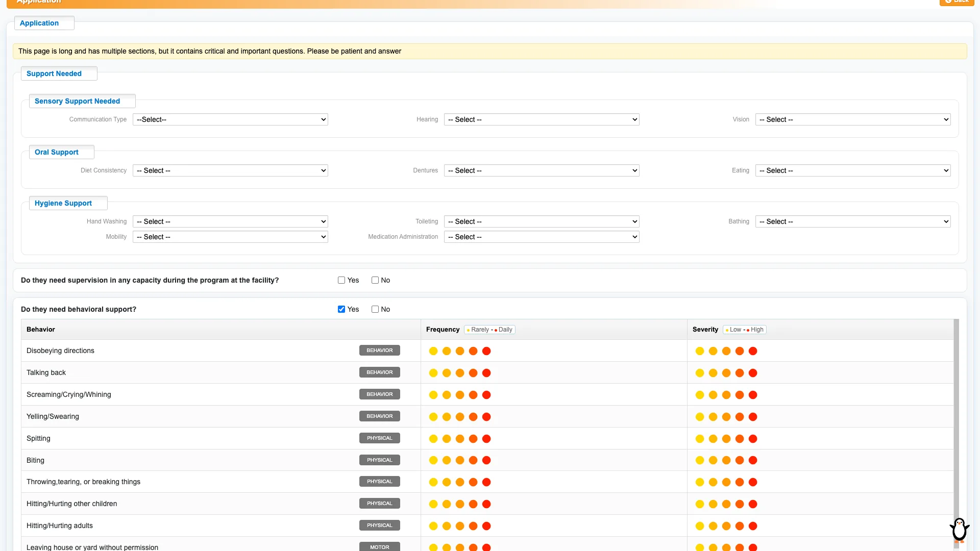Click the Frequency Rarely-Daily legend
Image resolution: width=980 pixels, height=551 pixels.
[x=489, y=330]
